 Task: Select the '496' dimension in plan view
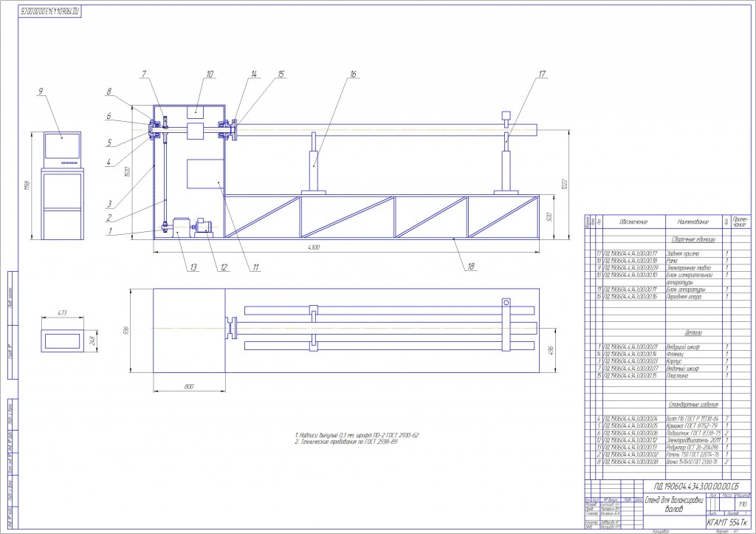point(551,349)
